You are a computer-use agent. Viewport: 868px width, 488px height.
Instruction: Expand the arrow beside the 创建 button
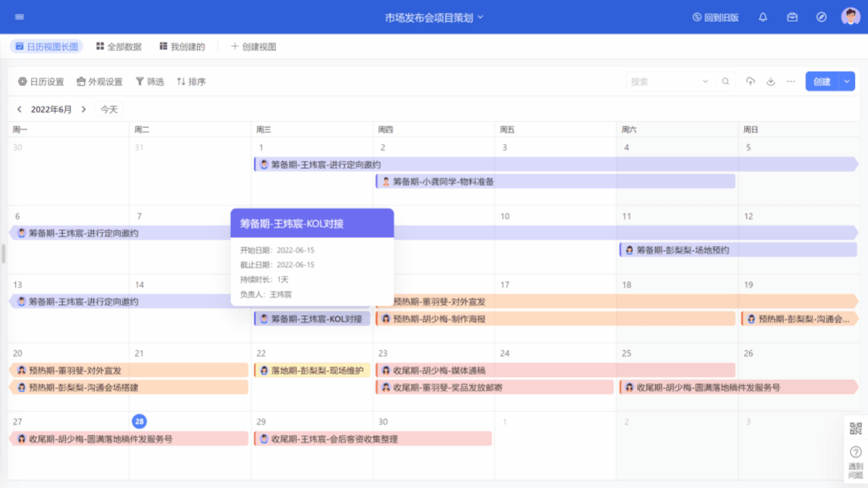point(847,81)
